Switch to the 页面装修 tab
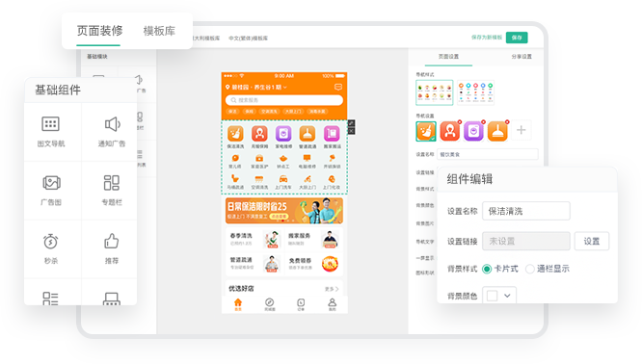 pos(99,31)
